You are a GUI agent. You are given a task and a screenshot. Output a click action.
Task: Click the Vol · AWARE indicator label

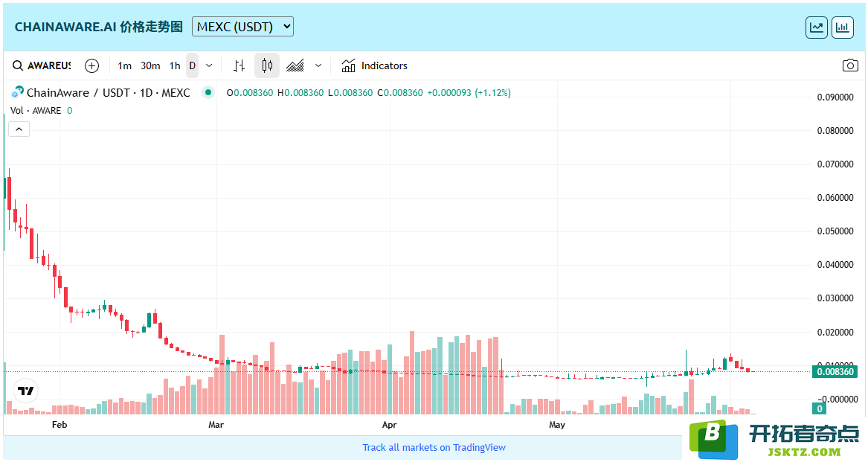click(36, 111)
